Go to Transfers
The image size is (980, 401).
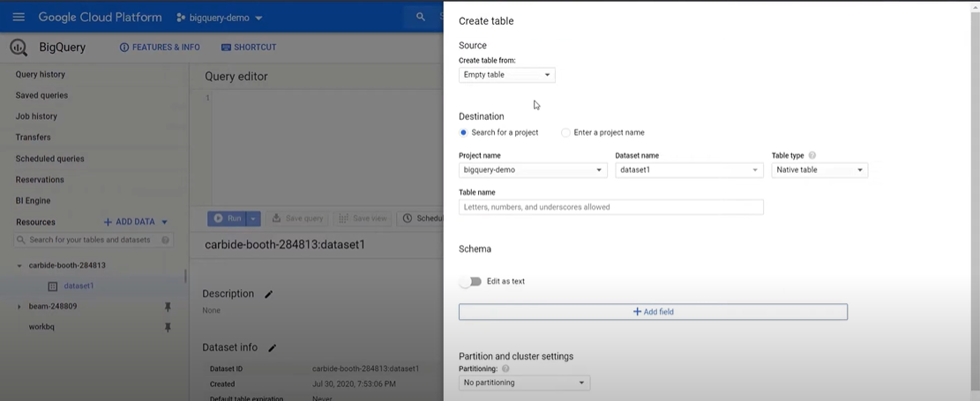tap(34, 137)
